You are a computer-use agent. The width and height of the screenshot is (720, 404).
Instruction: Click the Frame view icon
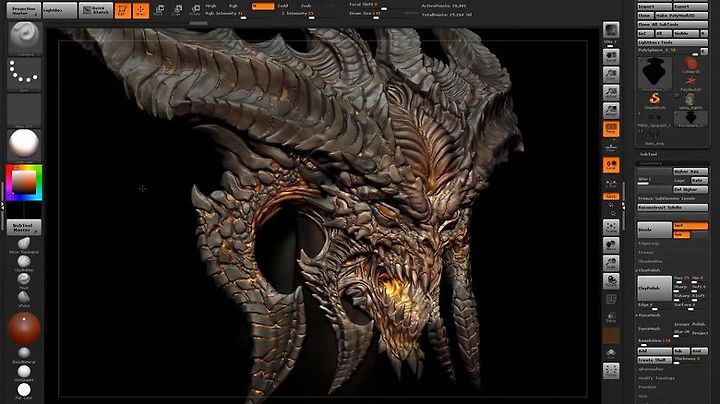coord(611,227)
